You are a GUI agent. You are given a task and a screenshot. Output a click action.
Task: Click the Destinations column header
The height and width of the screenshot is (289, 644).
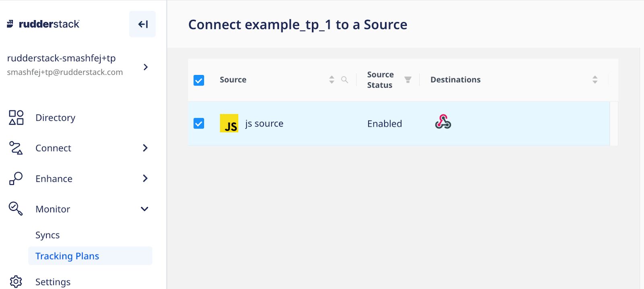click(x=455, y=79)
